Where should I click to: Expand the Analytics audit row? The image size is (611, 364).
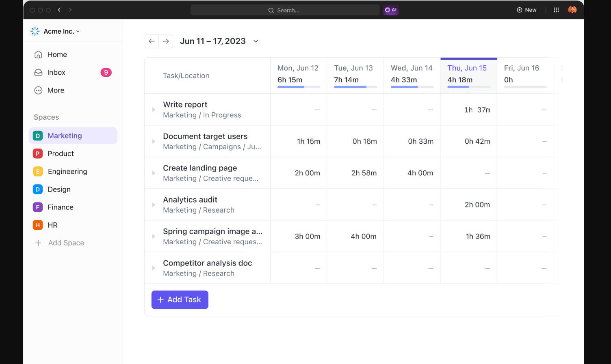click(154, 205)
